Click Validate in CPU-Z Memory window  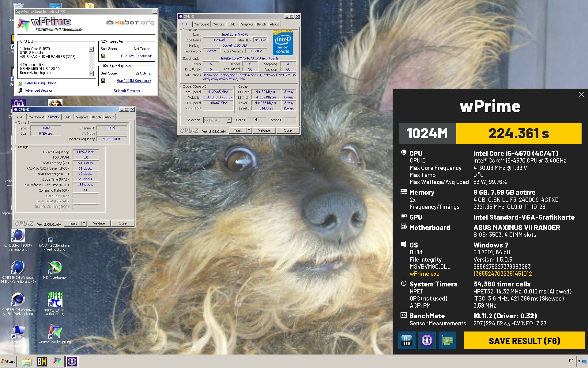click(x=99, y=223)
